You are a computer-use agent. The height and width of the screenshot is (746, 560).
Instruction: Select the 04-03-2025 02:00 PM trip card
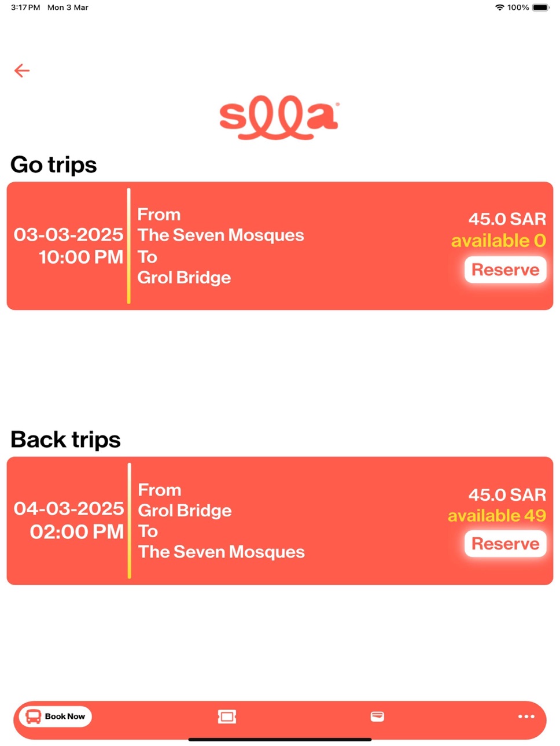[280, 520]
